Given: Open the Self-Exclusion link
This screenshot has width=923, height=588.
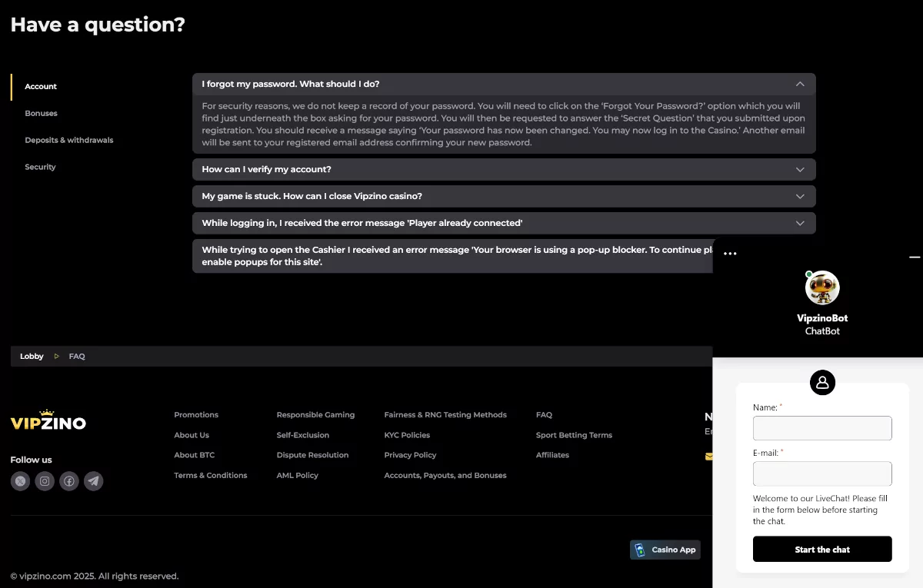Looking at the screenshot, I should pyautogui.click(x=303, y=435).
